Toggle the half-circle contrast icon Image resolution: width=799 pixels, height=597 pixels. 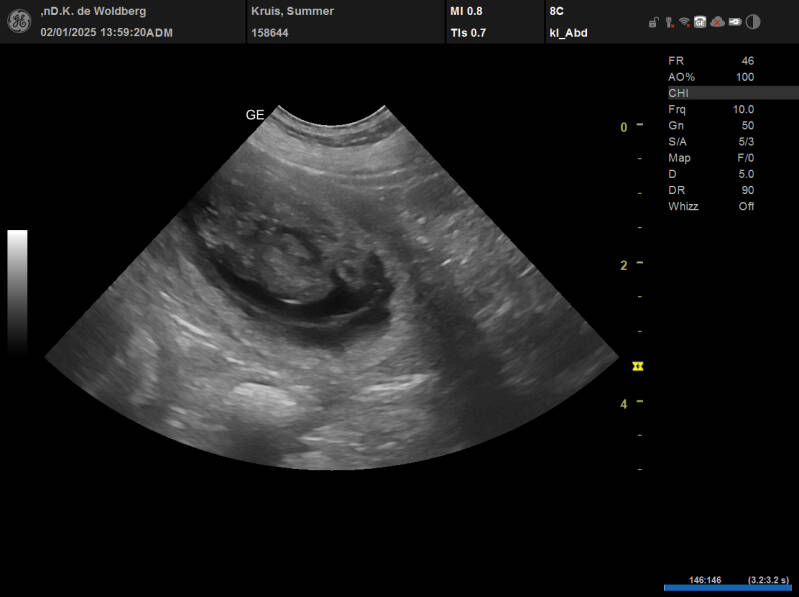753,22
